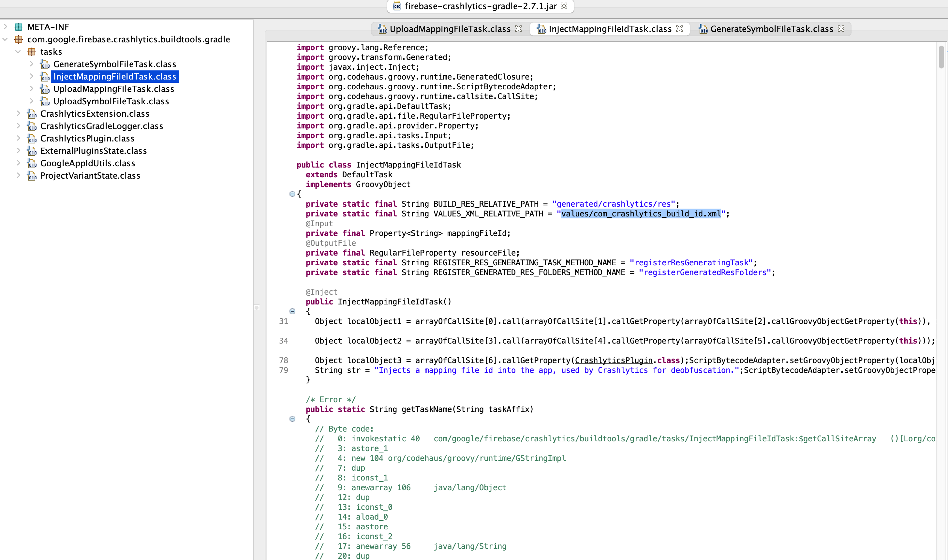948x560 pixels.
Task: Collapse the tasks package node
Action: [18, 52]
